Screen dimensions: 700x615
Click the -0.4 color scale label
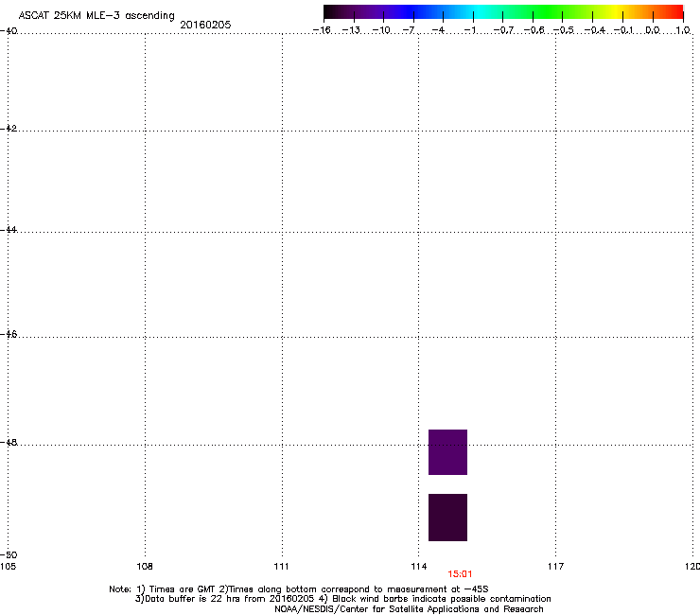pos(595,30)
